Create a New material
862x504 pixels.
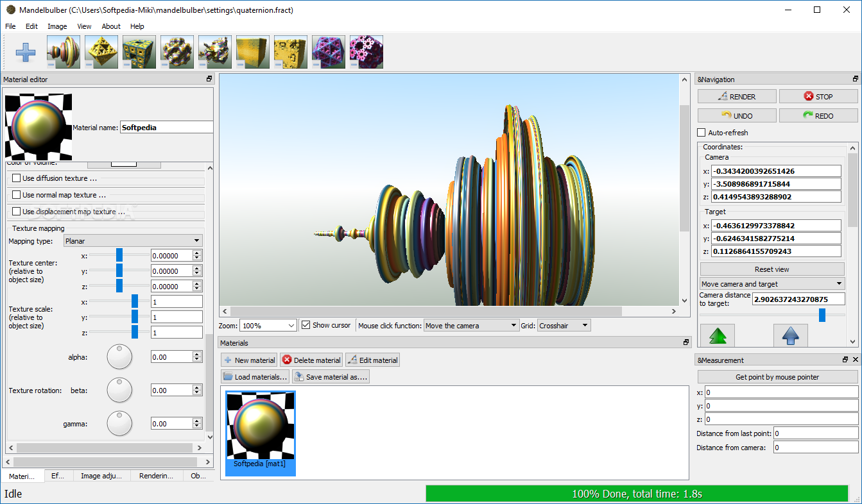[x=250, y=360]
